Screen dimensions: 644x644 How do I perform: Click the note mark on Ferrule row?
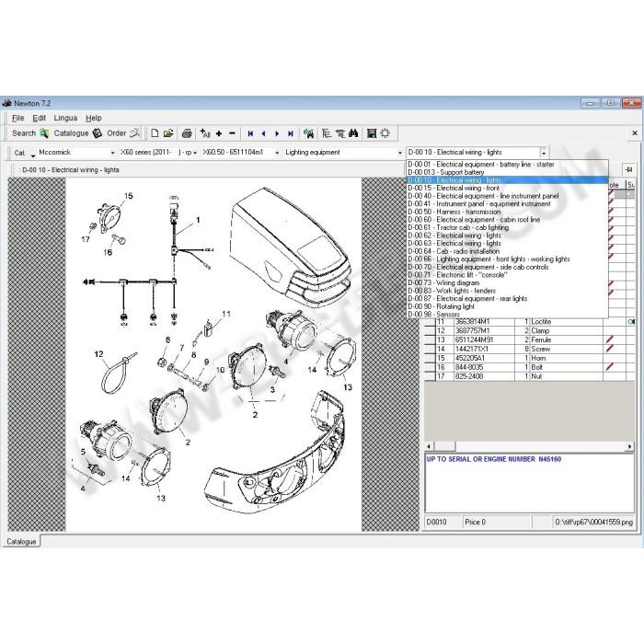610,339
